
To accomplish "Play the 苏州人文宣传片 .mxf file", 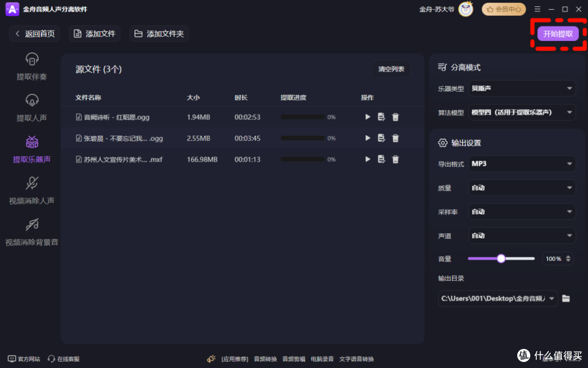I will (x=367, y=159).
